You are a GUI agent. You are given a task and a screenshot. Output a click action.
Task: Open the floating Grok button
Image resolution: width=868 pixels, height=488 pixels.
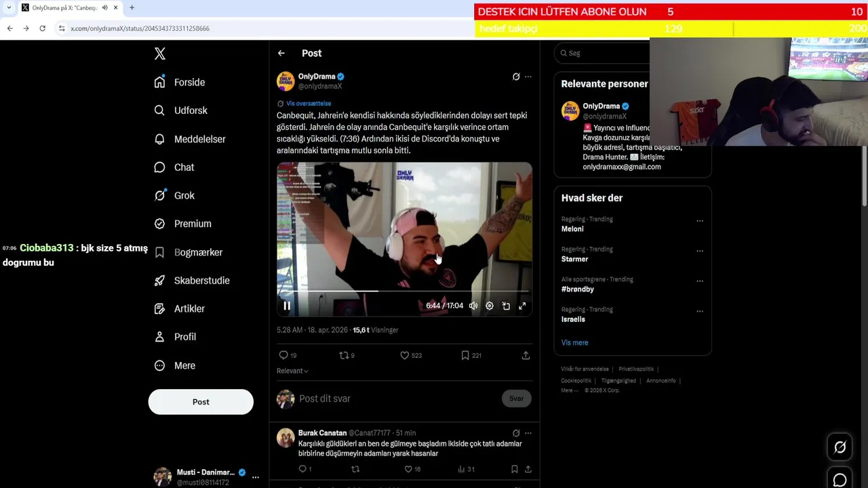point(840,447)
